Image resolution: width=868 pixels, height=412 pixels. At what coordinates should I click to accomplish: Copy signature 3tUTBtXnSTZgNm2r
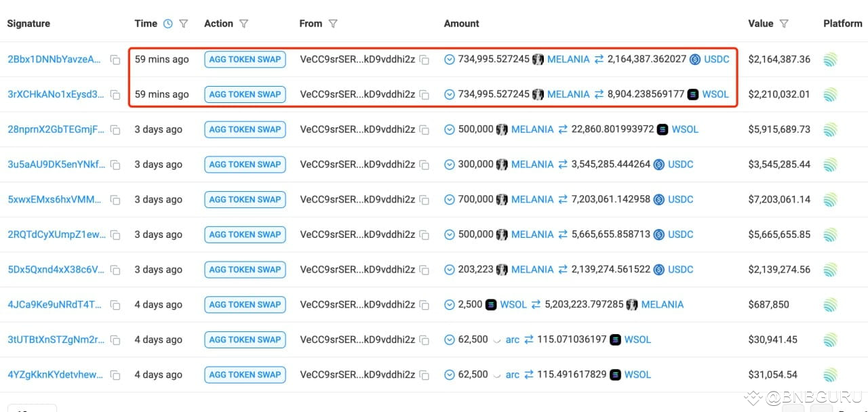coord(115,340)
